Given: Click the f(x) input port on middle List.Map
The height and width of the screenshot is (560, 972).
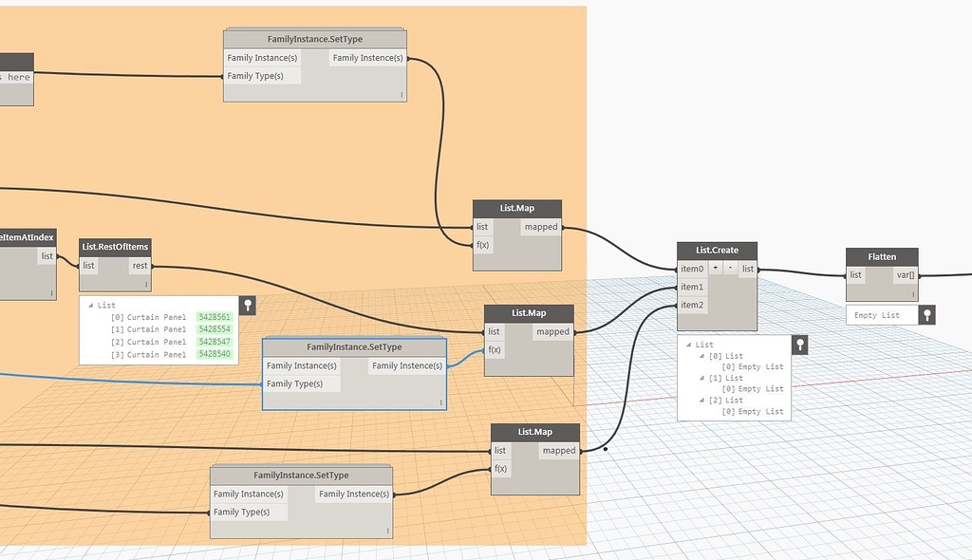Looking at the screenshot, I should (498, 349).
